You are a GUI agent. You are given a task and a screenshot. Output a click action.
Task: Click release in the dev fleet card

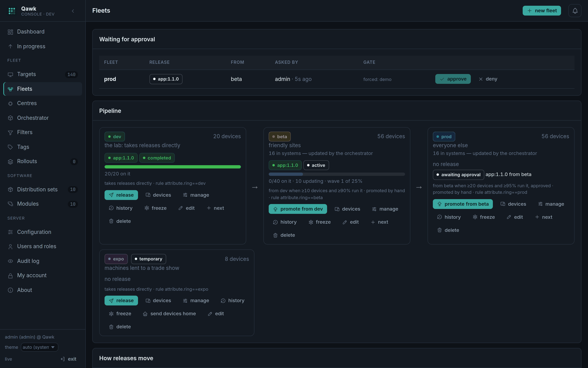click(121, 195)
